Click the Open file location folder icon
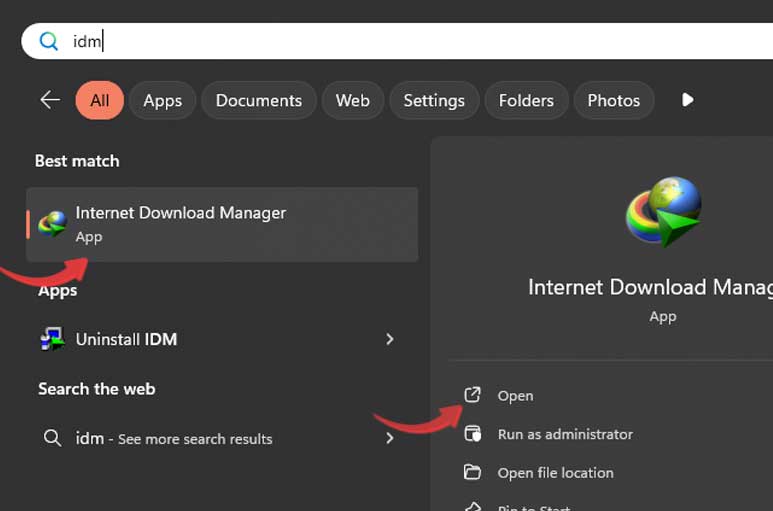773x511 pixels. pos(472,472)
